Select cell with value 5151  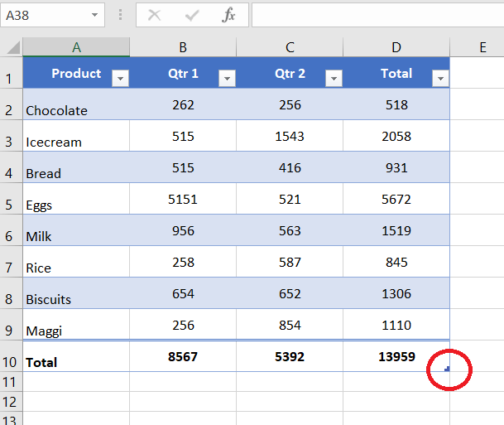[183, 199]
